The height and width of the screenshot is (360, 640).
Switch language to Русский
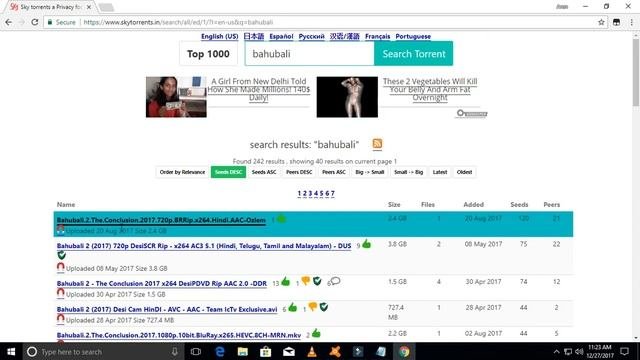(311, 36)
